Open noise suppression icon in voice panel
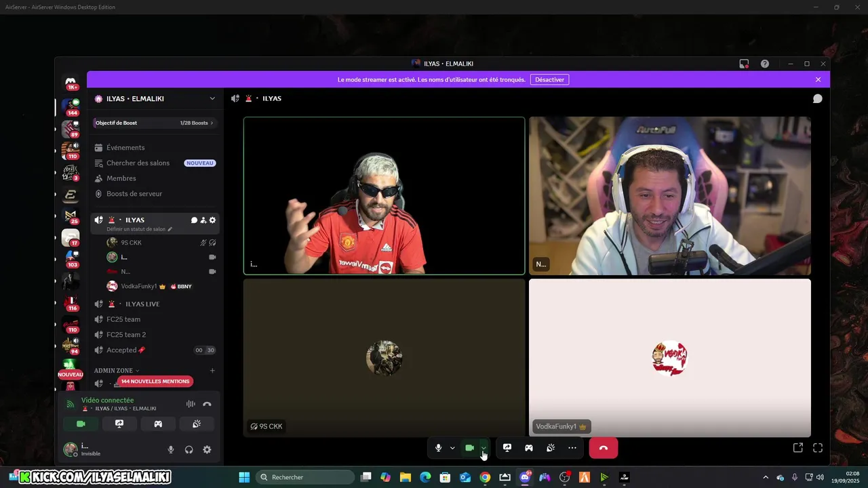This screenshot has height=488, width=868. click(x=191, y=404)
